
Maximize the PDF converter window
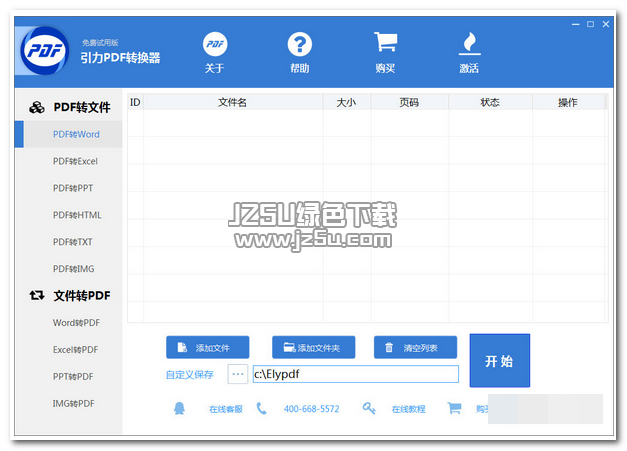[x=590, y=24]
